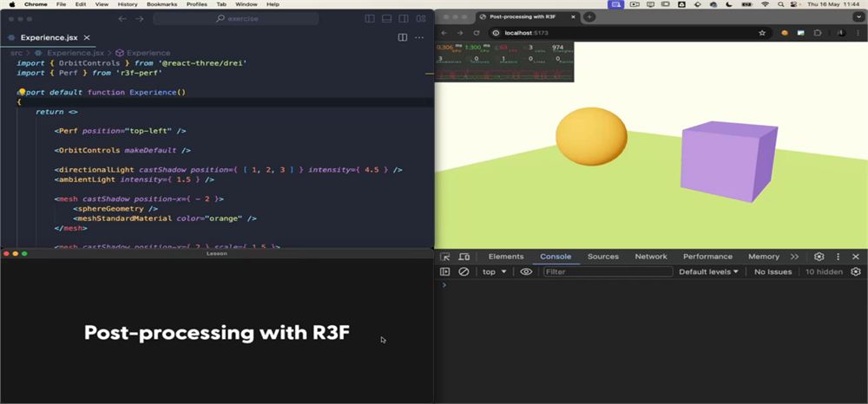Viewport: 868px width, 404px height.
Task: Toggle VS Code primary sidebar layout icon
Action: coord(370,19)
